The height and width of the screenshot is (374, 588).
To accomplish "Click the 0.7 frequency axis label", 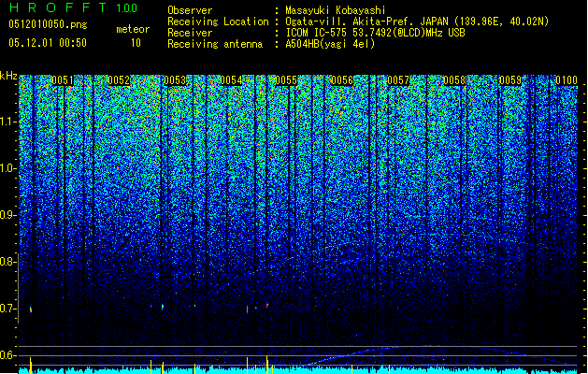I will tap(7, 309).
